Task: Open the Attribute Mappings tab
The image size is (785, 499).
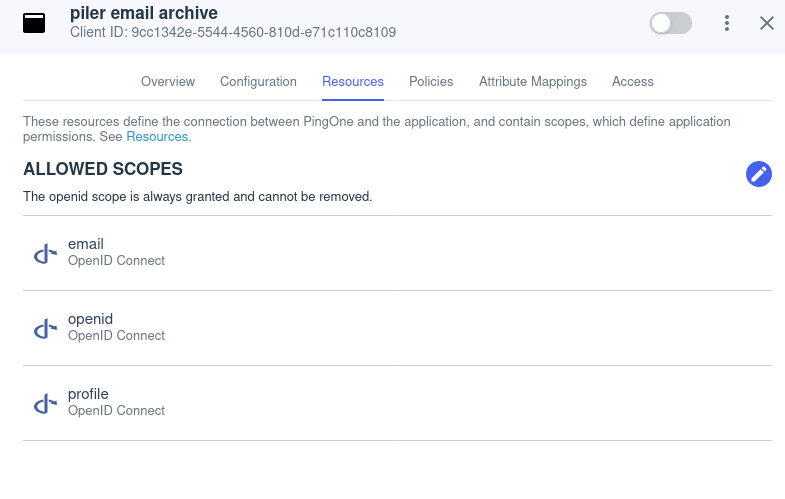Action: pos(533,82)
